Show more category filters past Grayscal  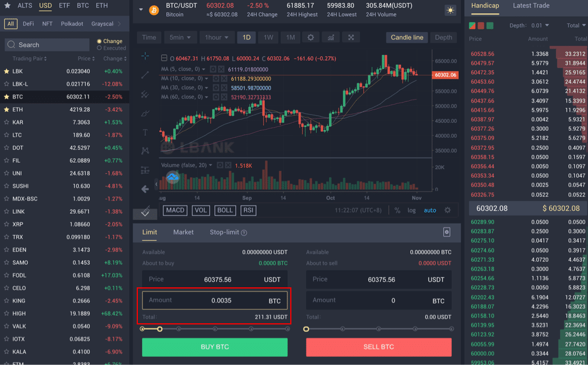pyautogui.click(x=119, y=24)
